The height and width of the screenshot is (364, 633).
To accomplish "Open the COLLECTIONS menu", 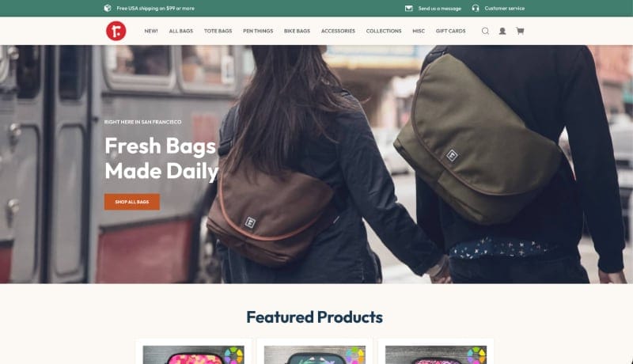I will pos(384,31).
